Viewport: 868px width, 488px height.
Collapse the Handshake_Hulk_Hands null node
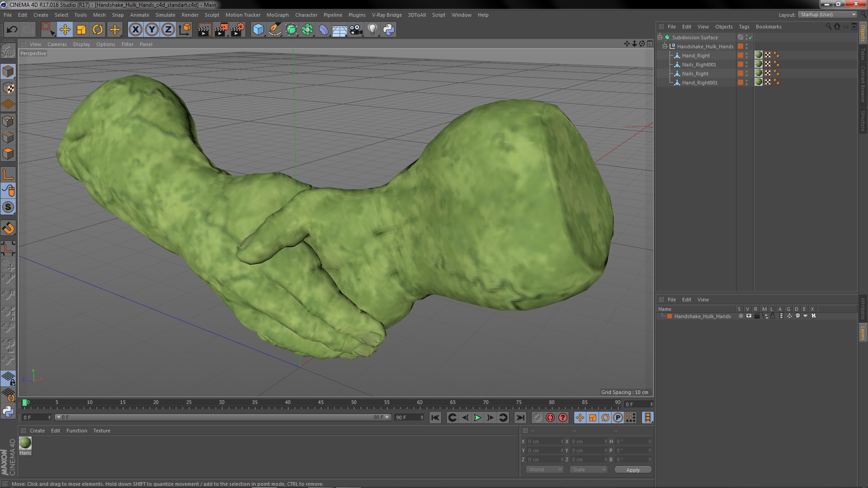pyautogui.click(x=665, y=46)
